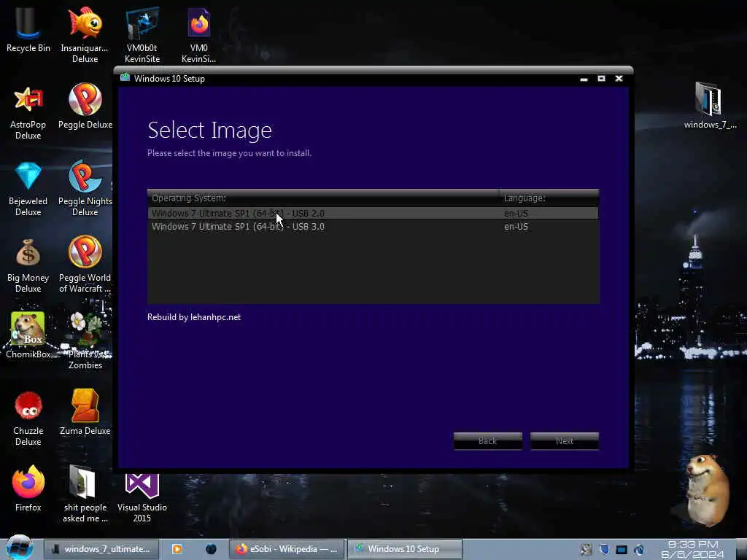Click the Next button in Setup

(x=565, y=441)
